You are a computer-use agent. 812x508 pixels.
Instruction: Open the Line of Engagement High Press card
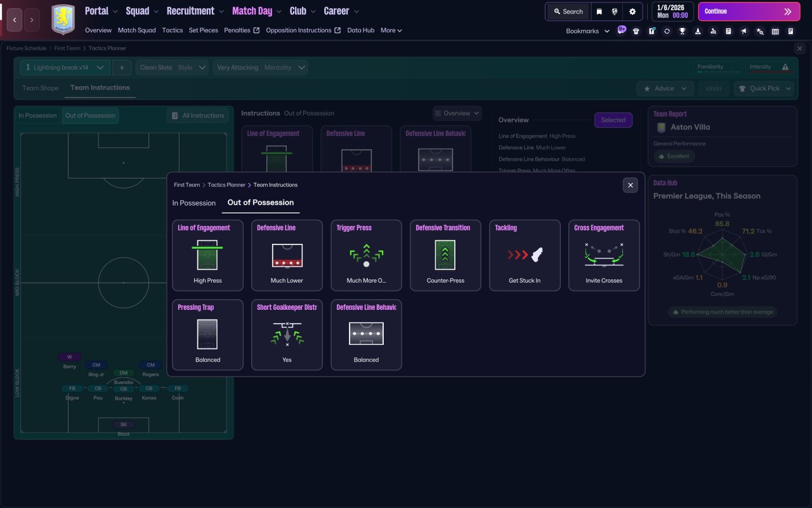[x=207, y=255]
